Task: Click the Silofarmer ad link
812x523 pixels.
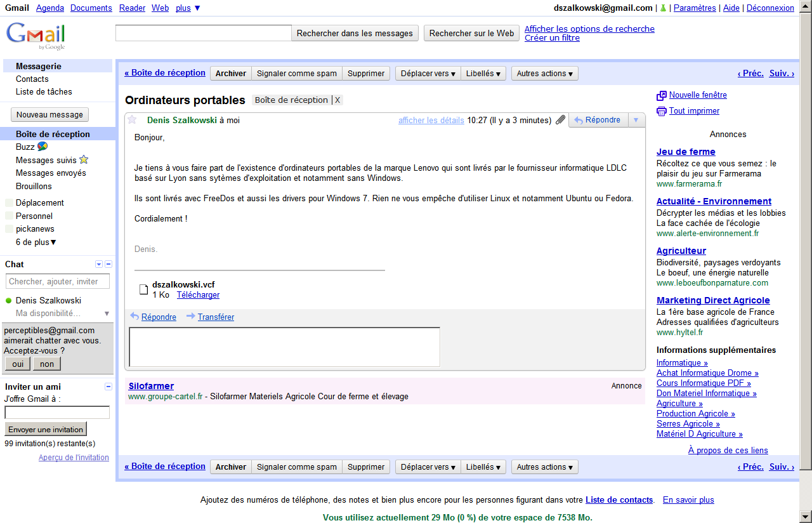Action: click(151, 386)
